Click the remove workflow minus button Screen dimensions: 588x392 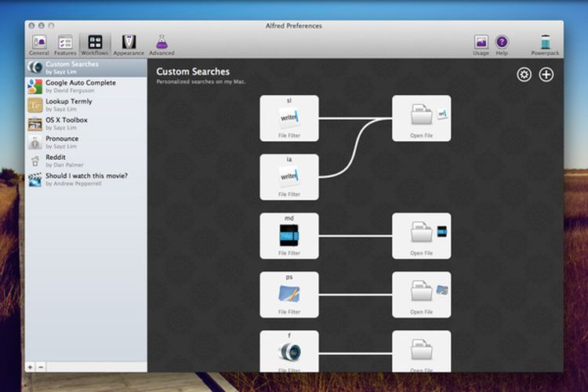(41, 366)
